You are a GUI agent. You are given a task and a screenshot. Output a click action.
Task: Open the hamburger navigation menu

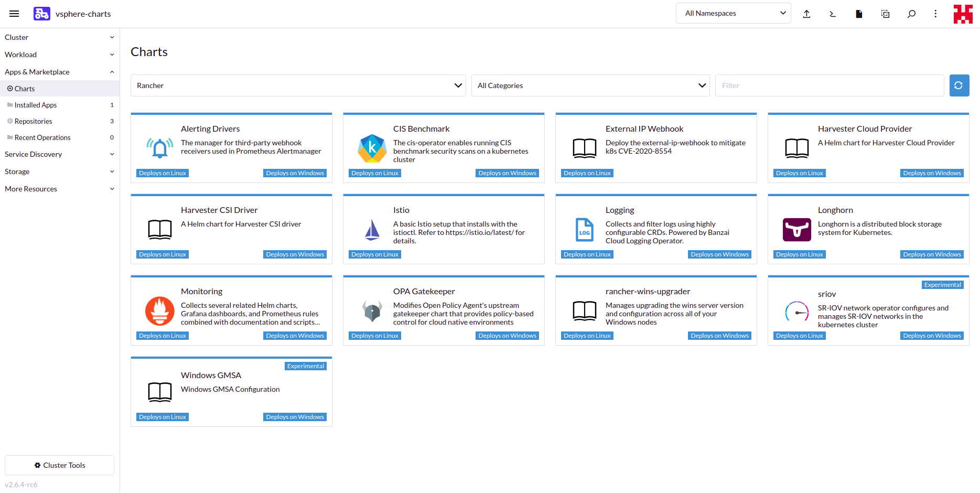point(14,14)
